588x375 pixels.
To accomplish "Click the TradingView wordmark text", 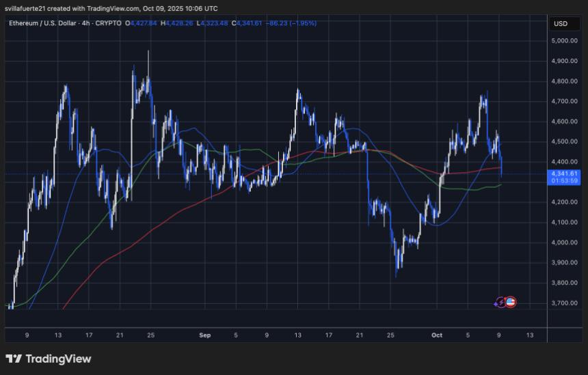I will (x=58, y=359).
